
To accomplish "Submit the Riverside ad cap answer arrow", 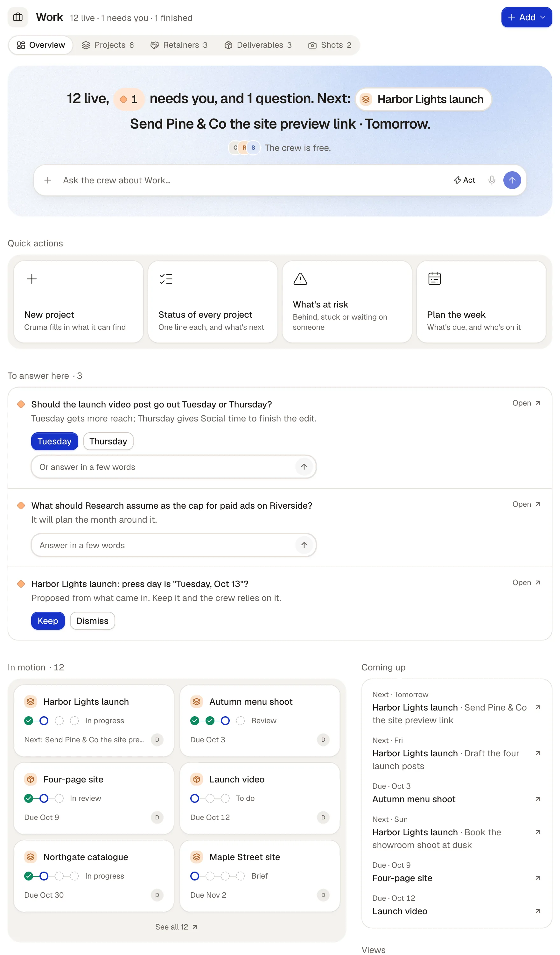I will click(x=304, y=545).
